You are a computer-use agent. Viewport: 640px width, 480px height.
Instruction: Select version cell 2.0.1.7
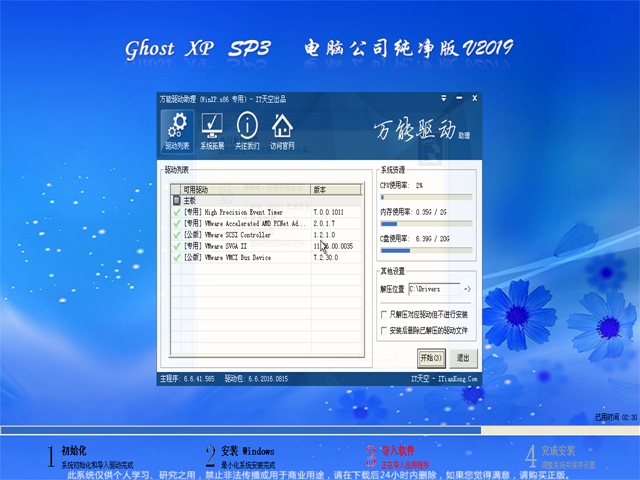click(324, 224)
